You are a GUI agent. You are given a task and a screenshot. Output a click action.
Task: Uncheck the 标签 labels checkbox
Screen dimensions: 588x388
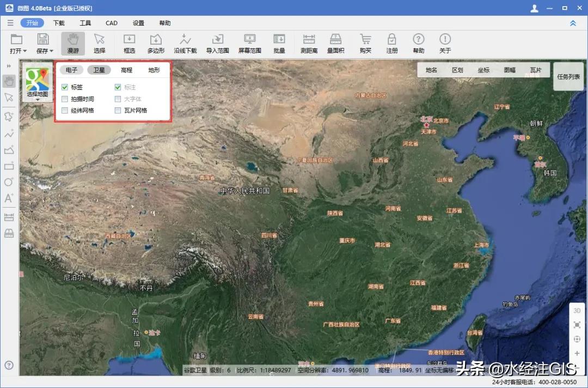[x=65, y=87]
